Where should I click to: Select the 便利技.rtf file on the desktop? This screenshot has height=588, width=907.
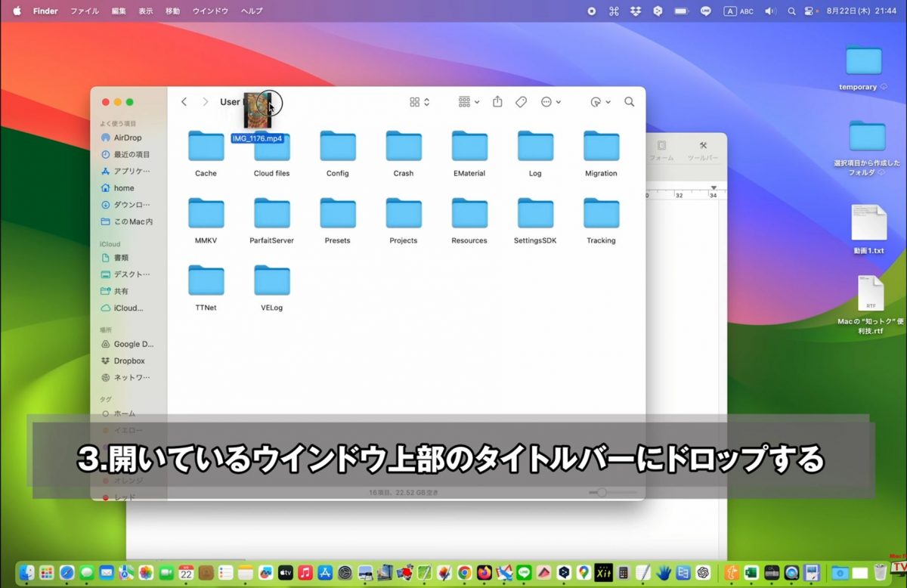(x=870, y=305)
